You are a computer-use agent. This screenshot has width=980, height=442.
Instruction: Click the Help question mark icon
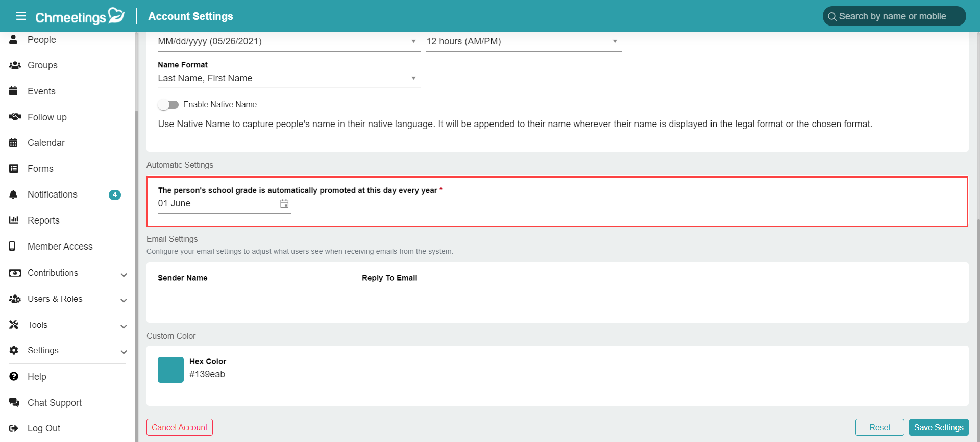pos(14,376)
